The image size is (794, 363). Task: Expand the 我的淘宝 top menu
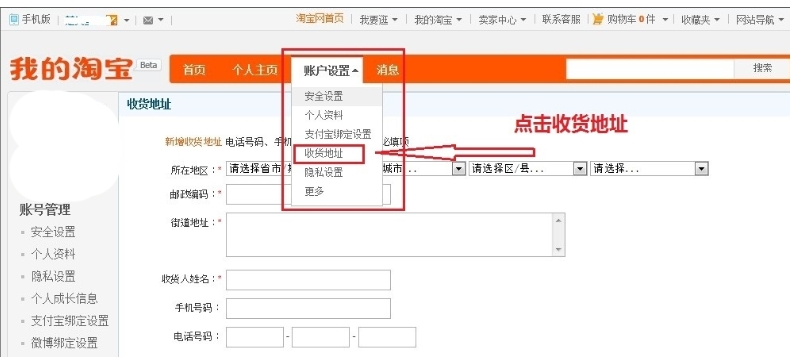point(438,20)
